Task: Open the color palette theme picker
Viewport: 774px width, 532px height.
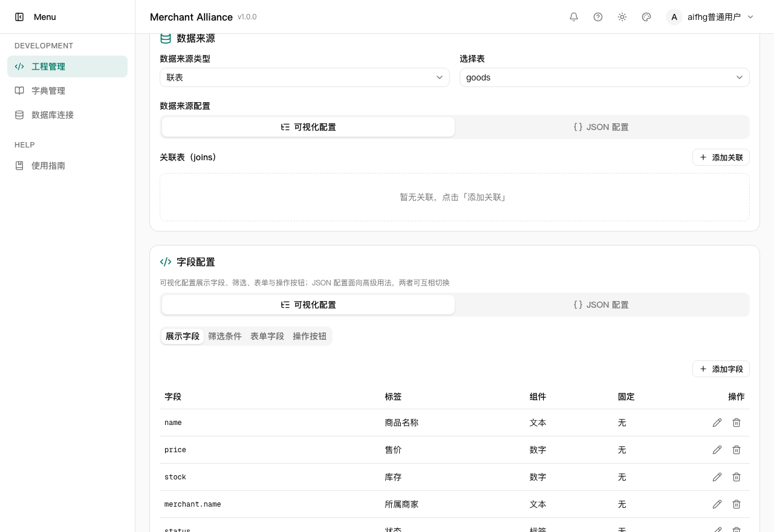Action: pyautogui.click(x=646, y=17)
